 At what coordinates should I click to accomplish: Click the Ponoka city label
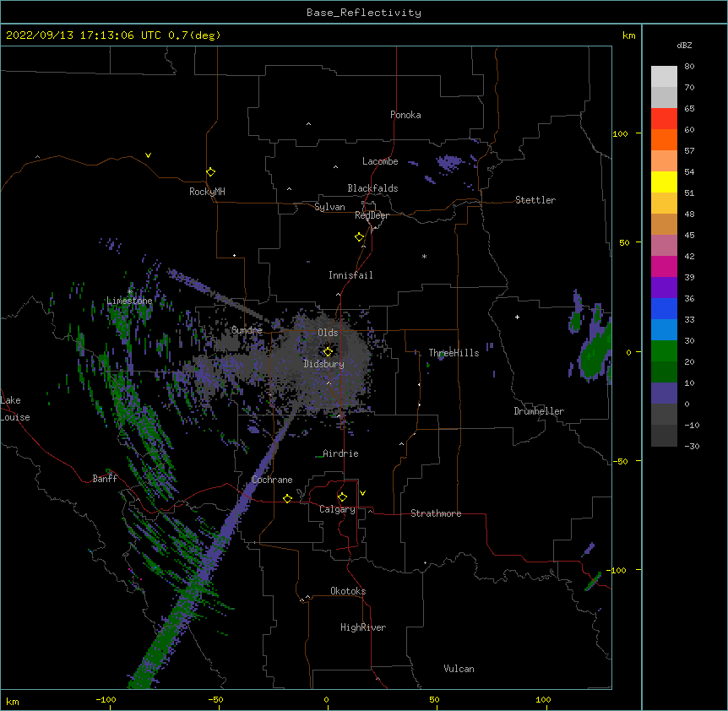pos(405,115)
